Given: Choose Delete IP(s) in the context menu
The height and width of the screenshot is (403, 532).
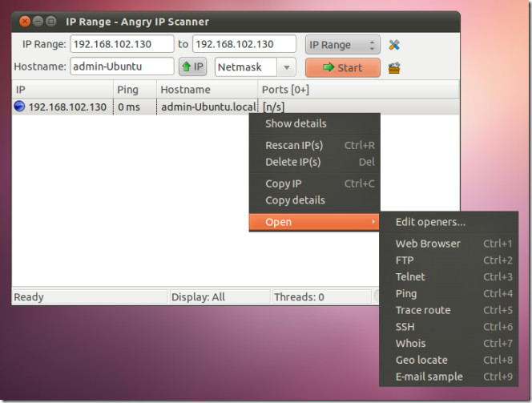Looking at the screenshot, I should point(315,162).
